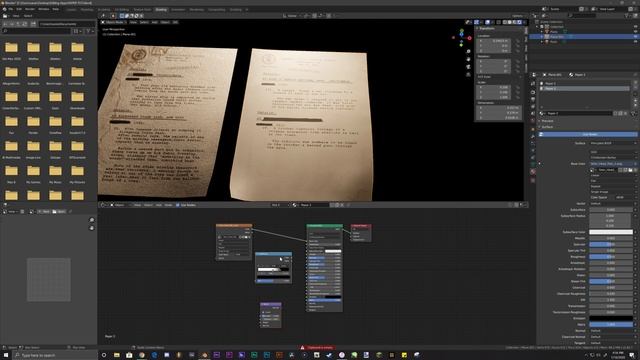Select the wireframe viewport shading icon
This screenshot has height=360, width=640.
(x=504, y=22)
